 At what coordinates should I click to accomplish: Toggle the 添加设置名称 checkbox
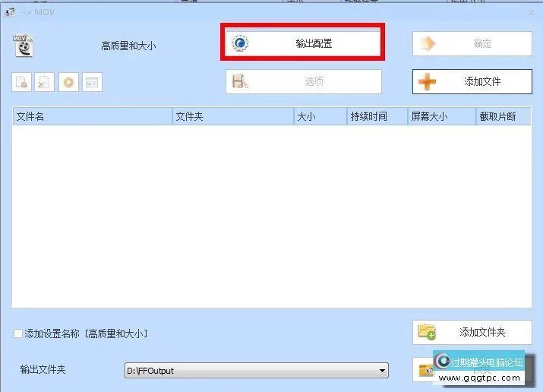click(18, 334)
